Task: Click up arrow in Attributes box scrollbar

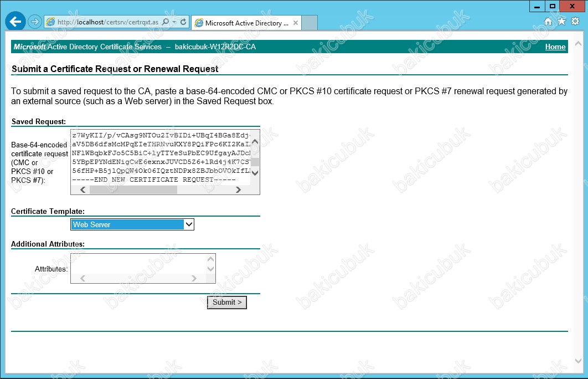Action: (x=211, y=259)
